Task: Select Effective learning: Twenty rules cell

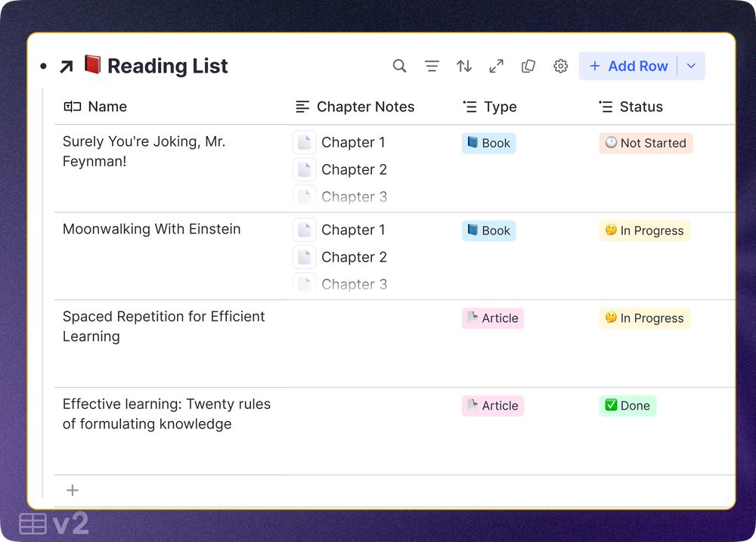Action: click(x=170, y=431)
